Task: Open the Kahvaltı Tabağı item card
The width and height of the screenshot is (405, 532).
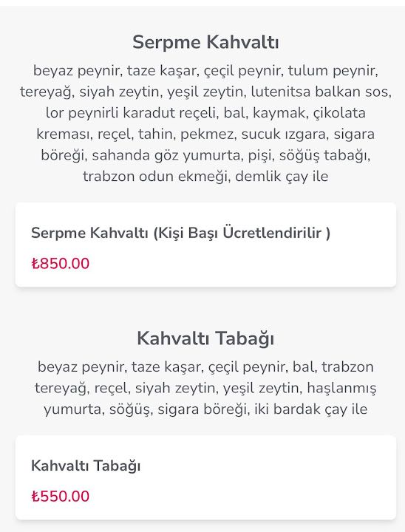Action: pos(205,477)
